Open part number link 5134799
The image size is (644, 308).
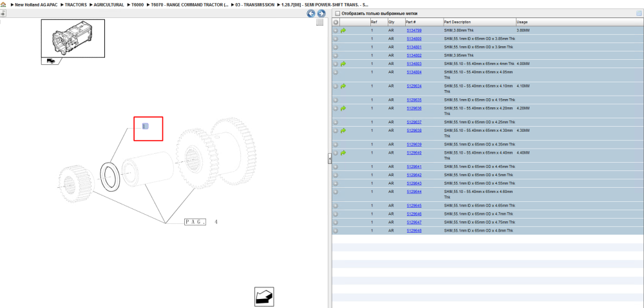[414, 30]
